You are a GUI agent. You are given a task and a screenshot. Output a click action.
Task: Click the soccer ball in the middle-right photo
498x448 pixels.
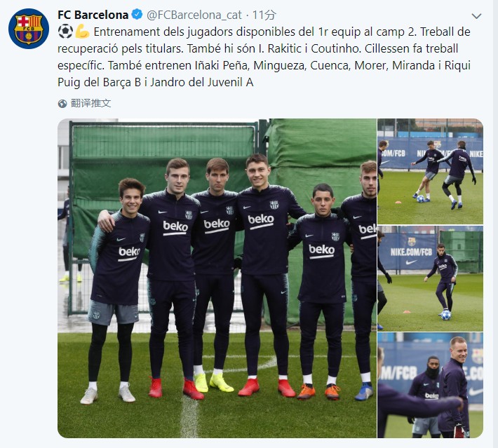pyautogui.click(x=446, y=315)
